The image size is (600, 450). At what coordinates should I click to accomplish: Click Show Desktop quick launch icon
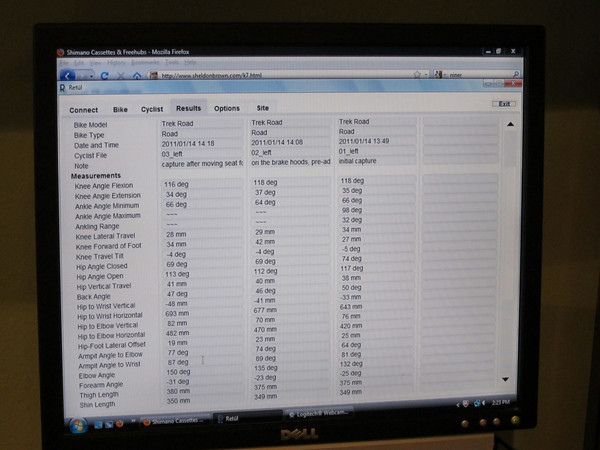98,424
